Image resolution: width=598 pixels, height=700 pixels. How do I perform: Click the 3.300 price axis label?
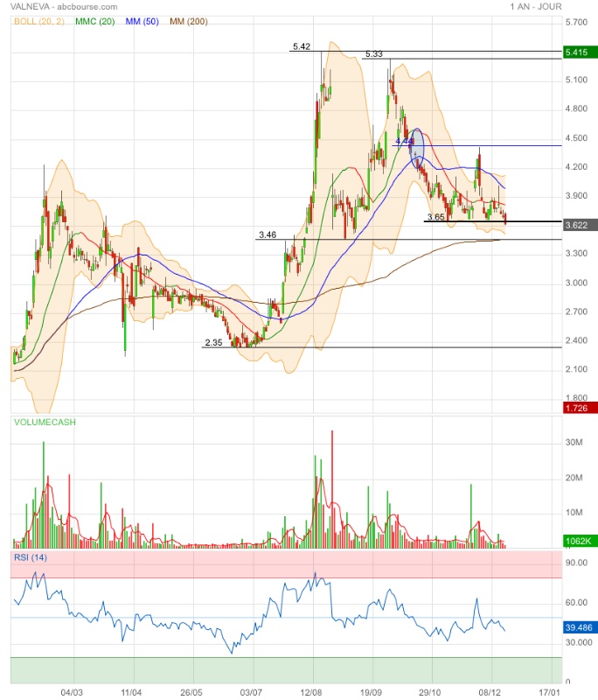pos(577,254)
